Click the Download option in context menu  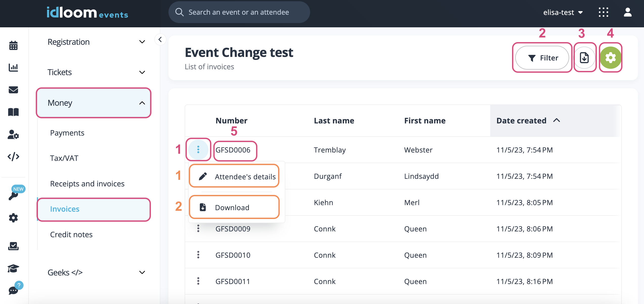coord(233,207)
